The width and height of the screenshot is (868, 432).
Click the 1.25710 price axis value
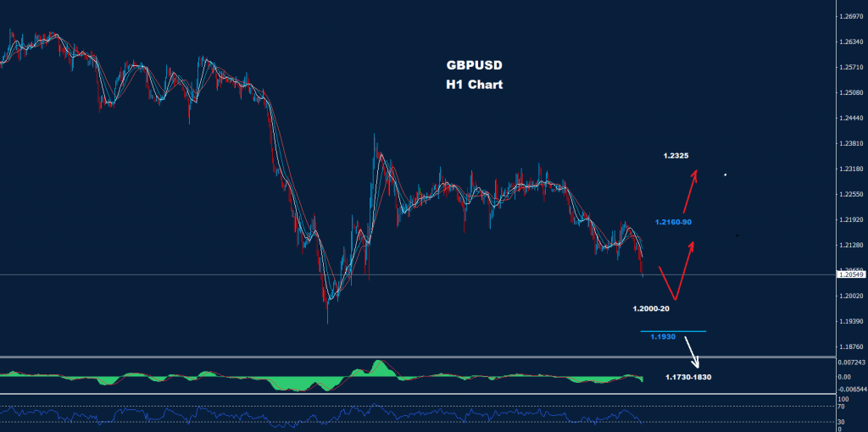pos(851,68)
